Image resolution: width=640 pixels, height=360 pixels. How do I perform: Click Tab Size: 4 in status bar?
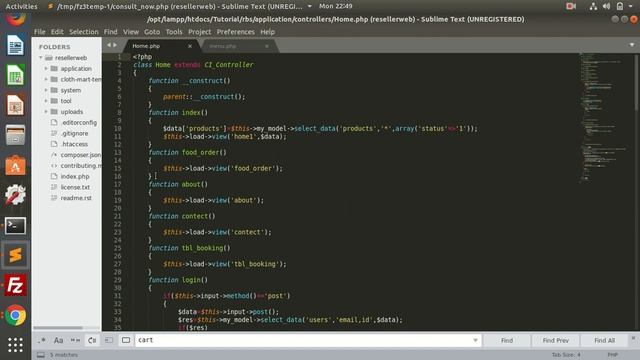pos(566,355)
